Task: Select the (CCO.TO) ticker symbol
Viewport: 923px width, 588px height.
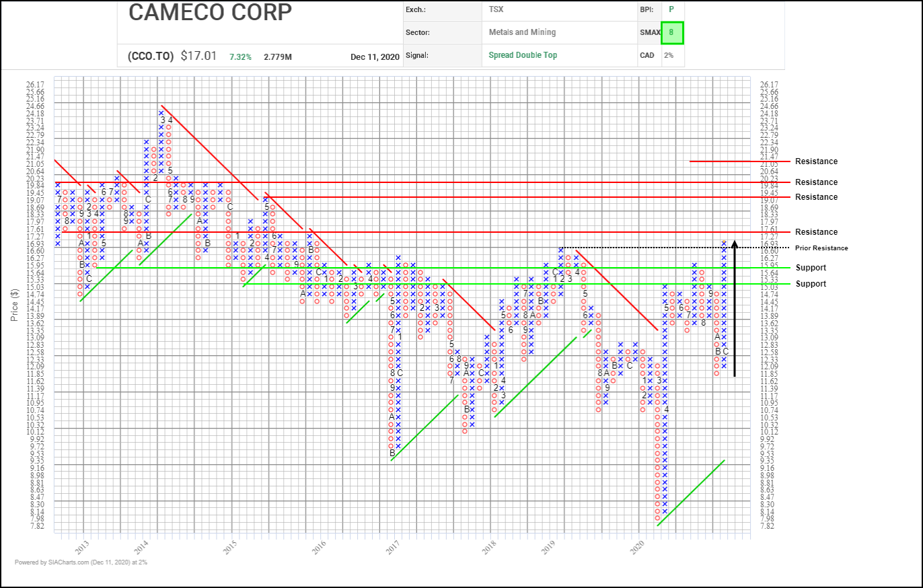Action: click(x=151, y=56)
